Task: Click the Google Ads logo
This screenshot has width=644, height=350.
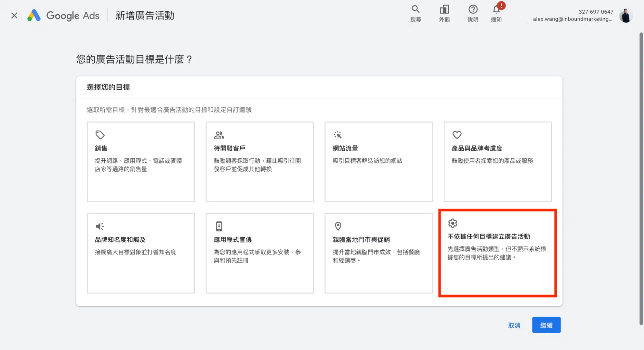Action: [63, 15]
